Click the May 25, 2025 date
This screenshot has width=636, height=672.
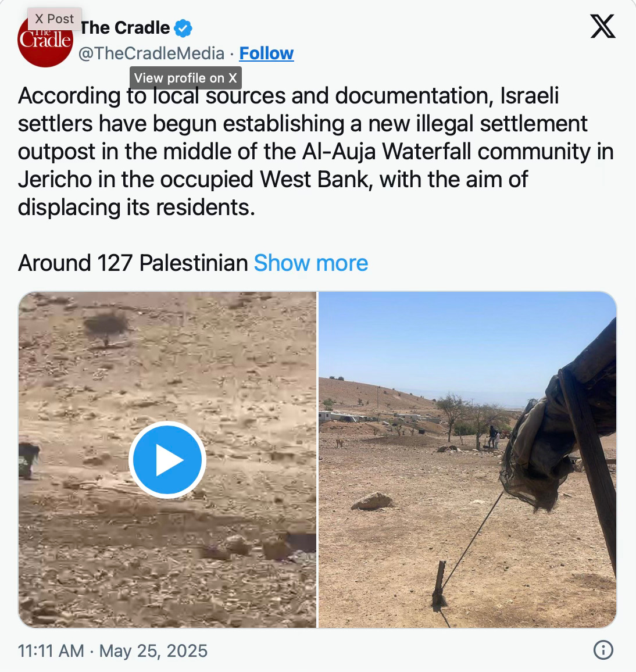pos(153,650)
